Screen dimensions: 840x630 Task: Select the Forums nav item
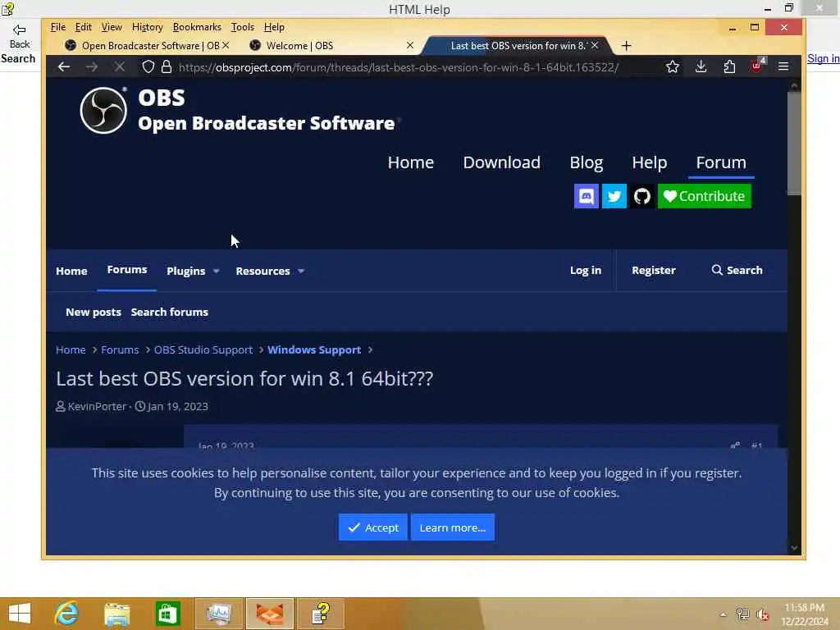(x=127, y=270)
